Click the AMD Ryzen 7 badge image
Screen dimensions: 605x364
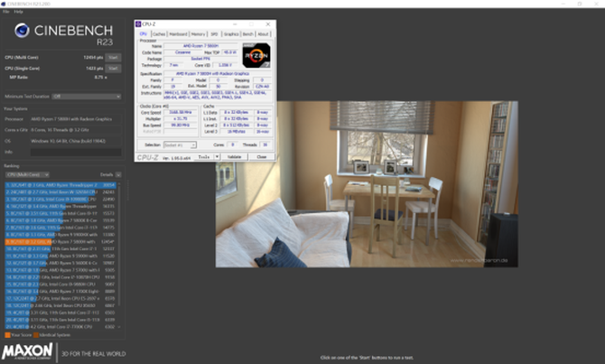256,55
